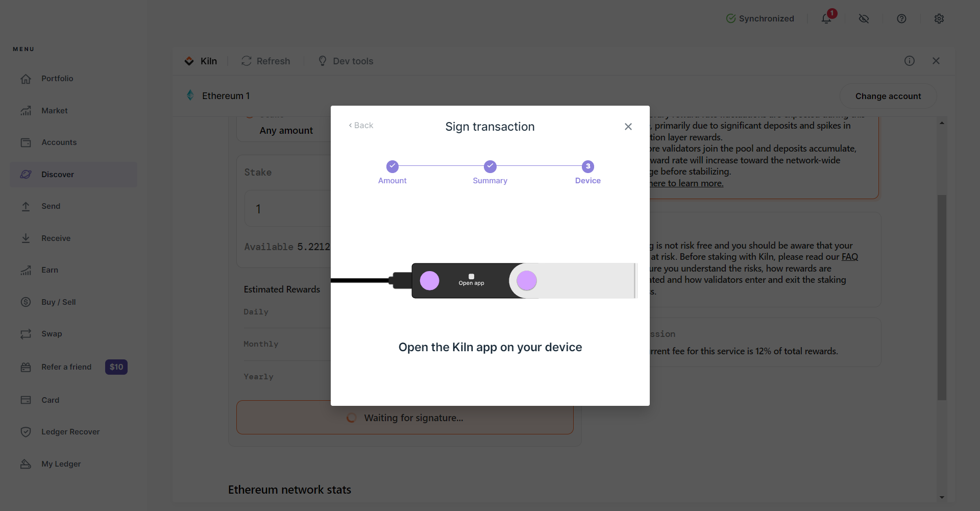Image resolution: width=980 pixels, height=511 pixels.
Task: Click the Stake amount input field
Action: 288,209
